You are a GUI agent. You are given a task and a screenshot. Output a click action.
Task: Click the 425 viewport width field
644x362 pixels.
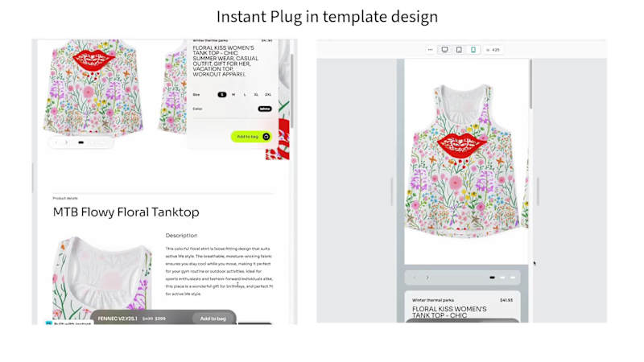[493, 50]
